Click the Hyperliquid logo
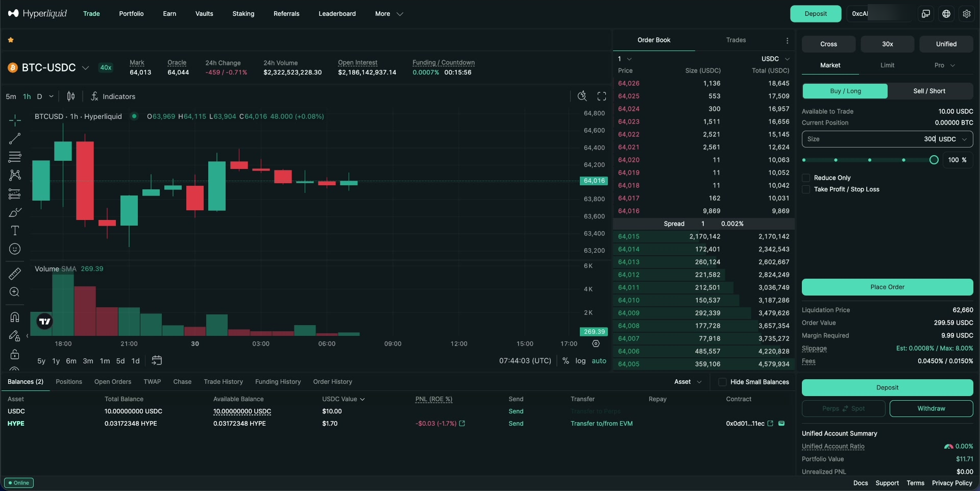The image size is (980, 491). pos(37,13)
